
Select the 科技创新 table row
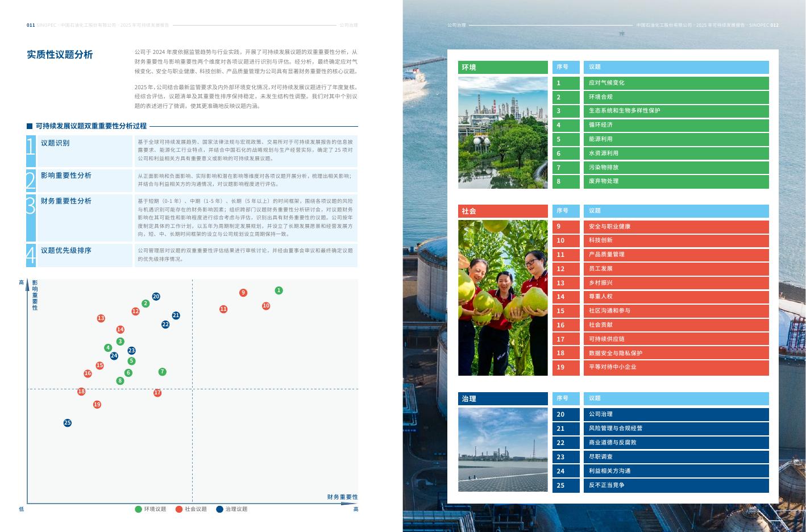tap(660, 240)
